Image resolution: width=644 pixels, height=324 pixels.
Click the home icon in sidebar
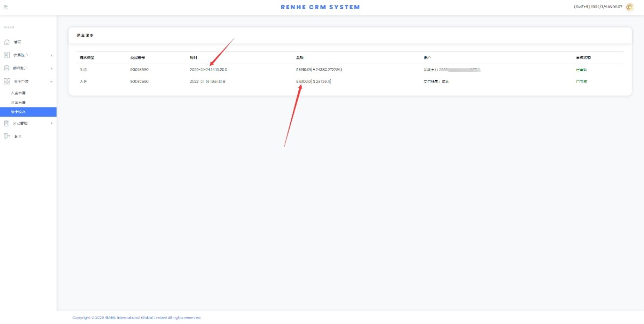[x=7, y=42]
